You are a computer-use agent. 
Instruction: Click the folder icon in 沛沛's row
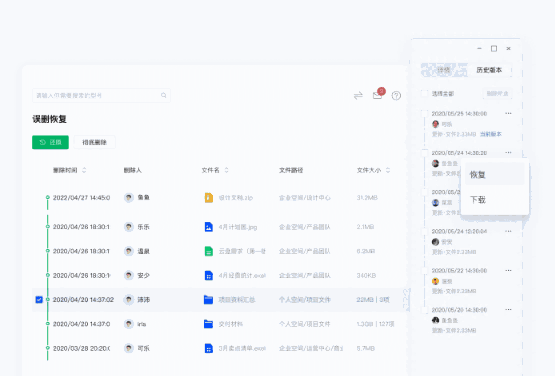[208, 300]
